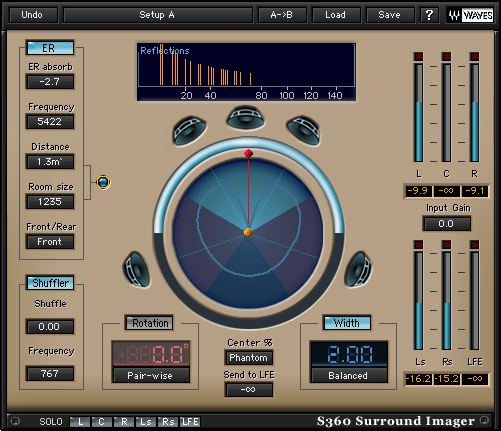Open the Setup A menu
Viewport: 501px width, 431px height.
pos(158,15)
